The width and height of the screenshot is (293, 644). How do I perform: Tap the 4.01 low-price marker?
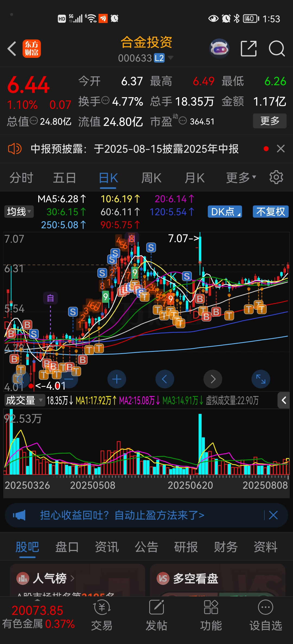tap(51, 386)
